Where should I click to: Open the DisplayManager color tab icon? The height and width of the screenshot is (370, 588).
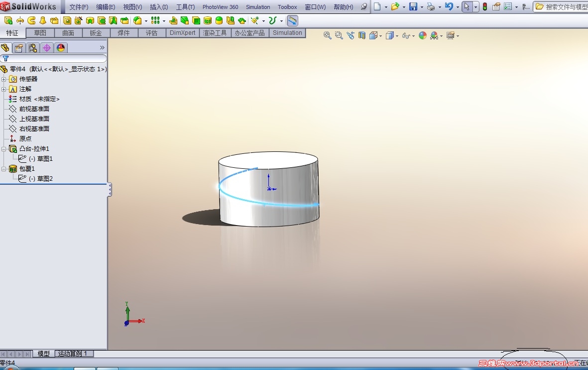coord(60,48)
